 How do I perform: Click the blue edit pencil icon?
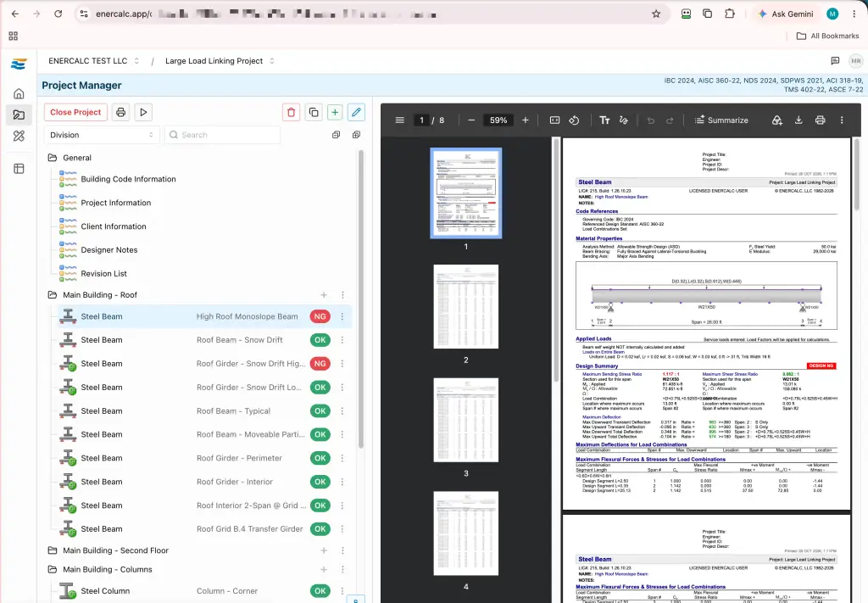coord(357,113)
